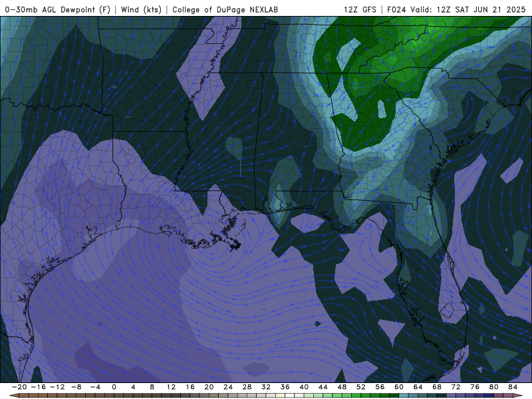Screen dimensions: 532x399
Task: Click the "12" legend value
Action: pos(171,387)
